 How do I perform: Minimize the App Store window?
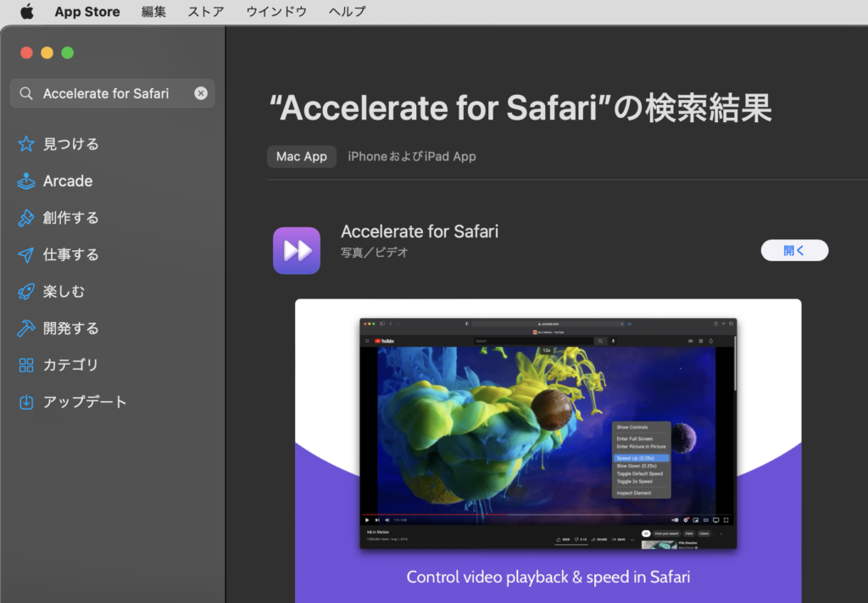coord(47,53)
